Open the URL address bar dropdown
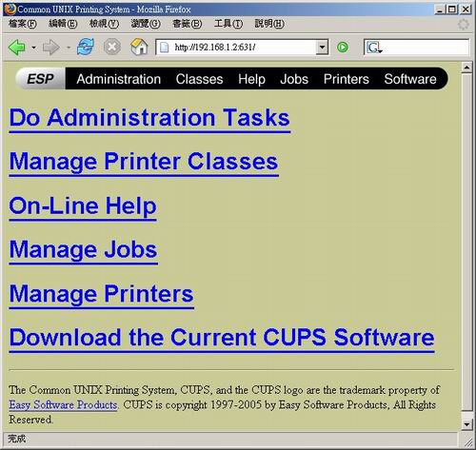The image size is (476, 450). click(322, 48)
